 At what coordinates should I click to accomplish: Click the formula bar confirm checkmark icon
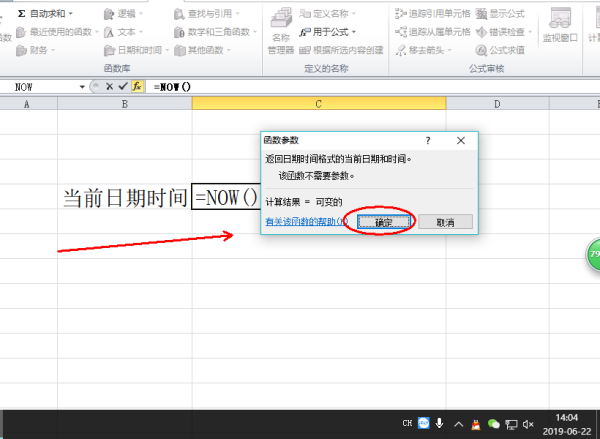tap(122, 87)
